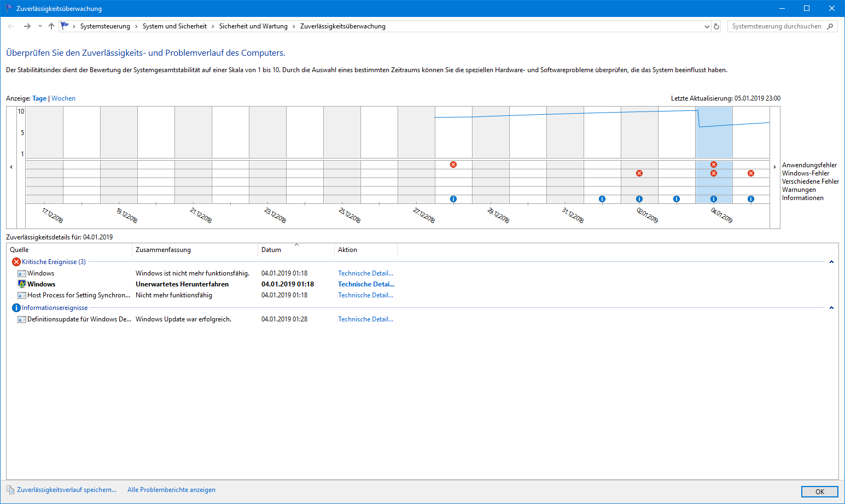Select the Tage view
845x504 pixels.
pos(39,98)
